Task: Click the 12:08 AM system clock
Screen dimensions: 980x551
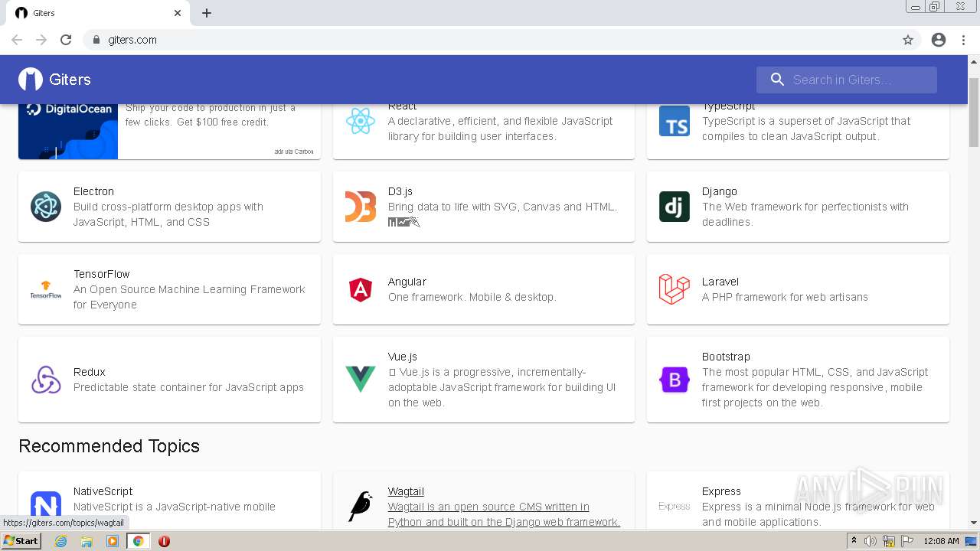Action: pyautogui.click(x=942, y=541)
